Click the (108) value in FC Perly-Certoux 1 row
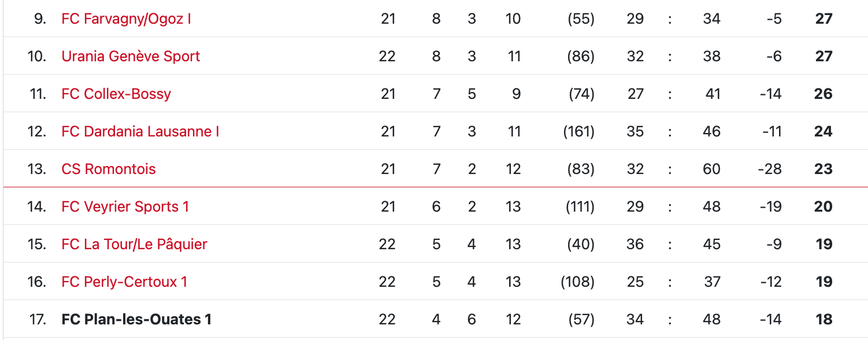 pyautogui.click(x=578, y=282)
